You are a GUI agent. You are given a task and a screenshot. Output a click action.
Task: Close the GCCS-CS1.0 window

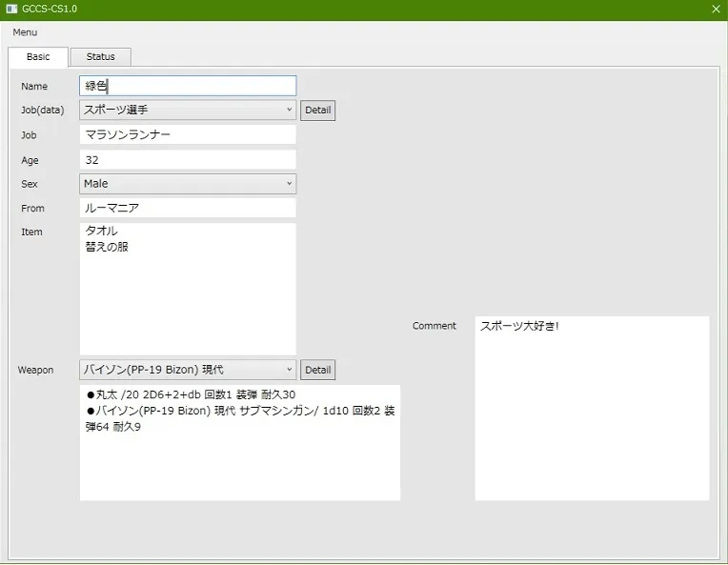(x=716, y=9)
